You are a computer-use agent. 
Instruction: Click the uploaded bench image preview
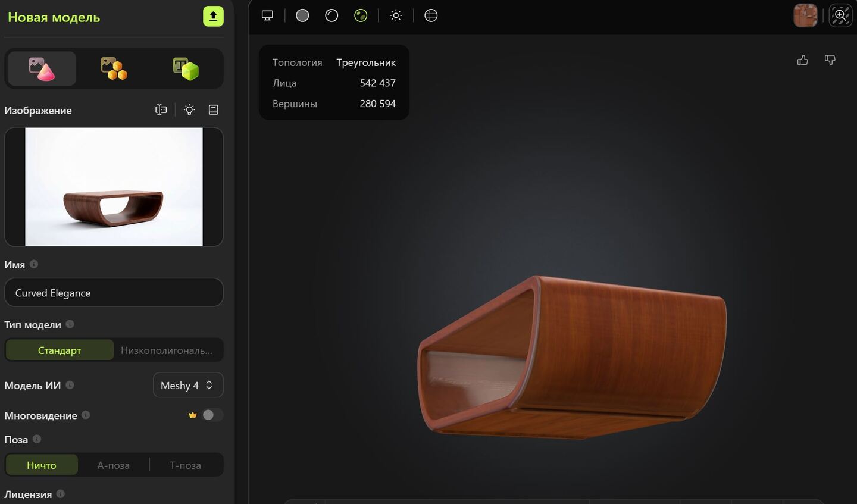(114, 187)
